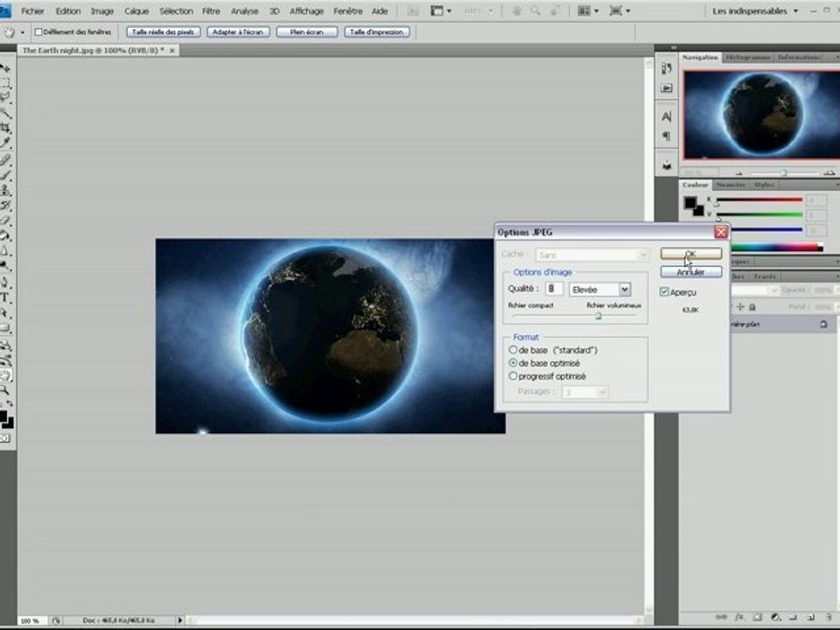Select the Zoom magnifier tool
The width and height of the screenshot is (840, 630).
pos(5,390)
